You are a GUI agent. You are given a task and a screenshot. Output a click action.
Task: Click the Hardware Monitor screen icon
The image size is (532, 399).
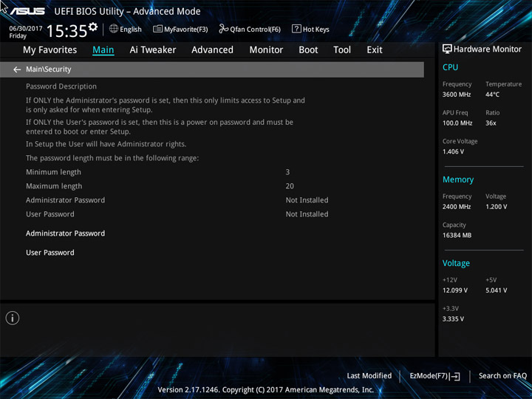(447, 50)
